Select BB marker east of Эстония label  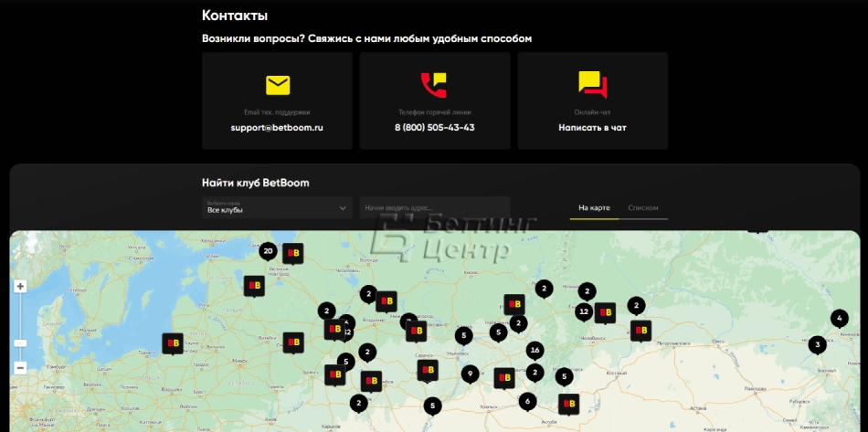(254, 286)
